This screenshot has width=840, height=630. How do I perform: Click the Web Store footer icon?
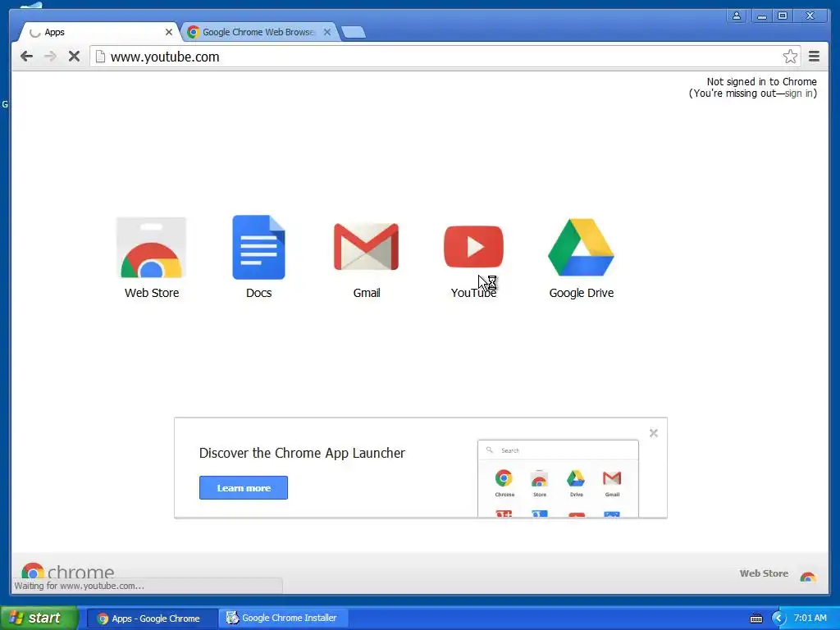(x=808, y=577)
